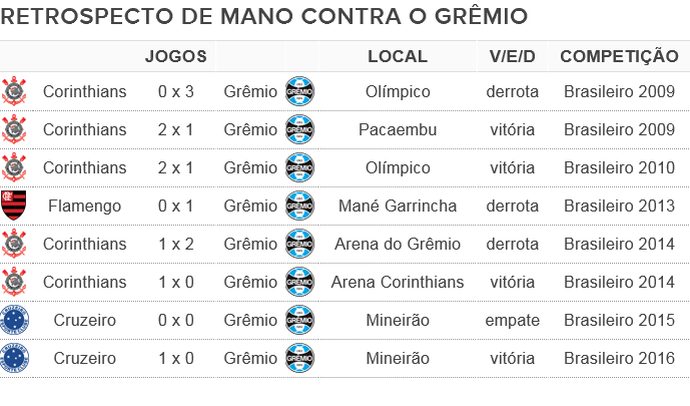Click the JOGOS column header

[x=176, y=57]
